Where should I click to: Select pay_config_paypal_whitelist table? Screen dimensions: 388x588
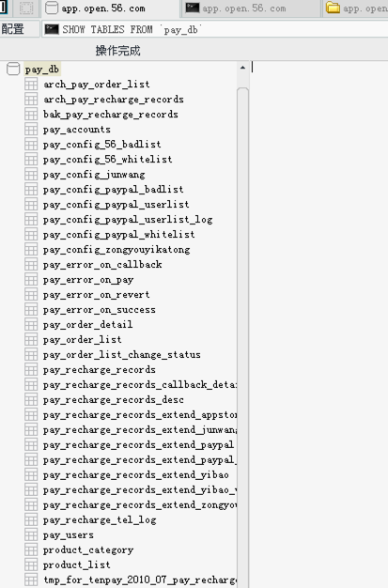coord(119,235)
